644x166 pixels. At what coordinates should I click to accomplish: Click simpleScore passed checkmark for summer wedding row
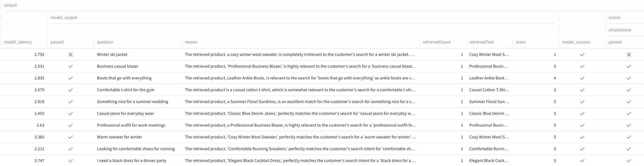629,102
